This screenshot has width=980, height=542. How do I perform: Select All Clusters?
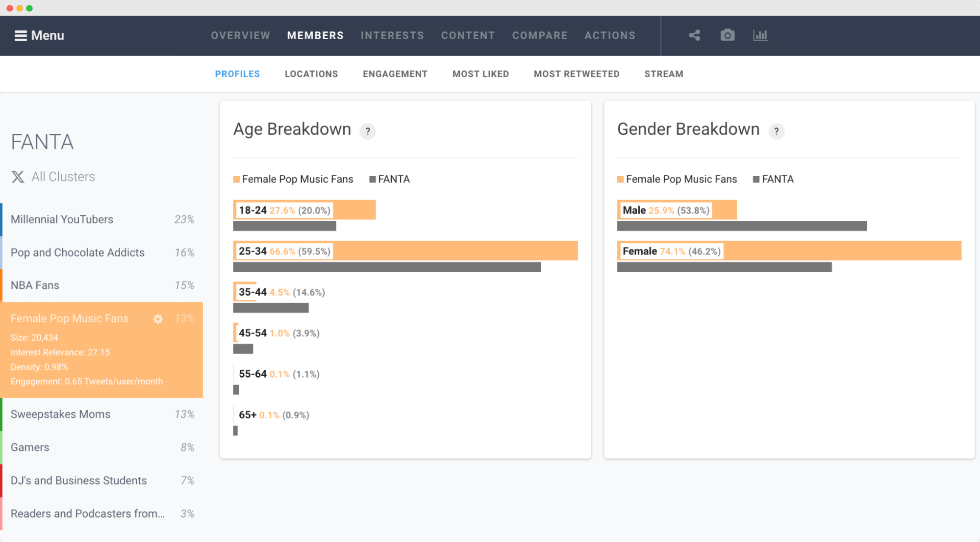click(x=63, y=177)
